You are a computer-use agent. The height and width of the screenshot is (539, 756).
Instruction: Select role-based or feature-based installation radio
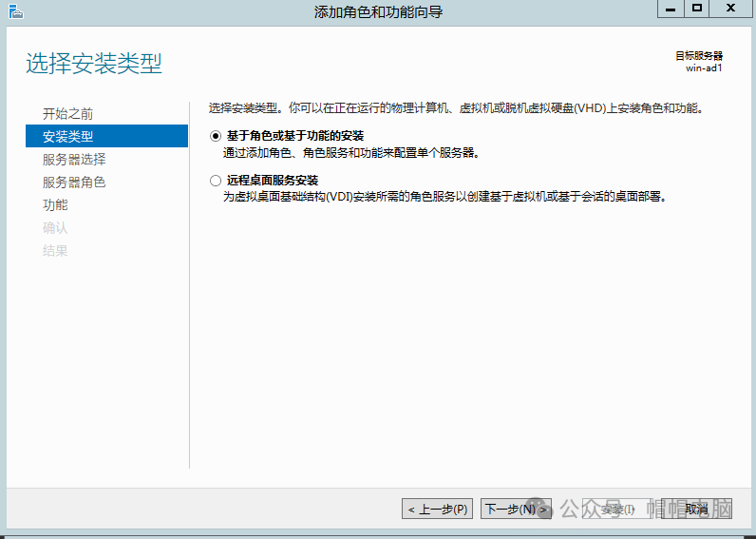pos(216,136)
